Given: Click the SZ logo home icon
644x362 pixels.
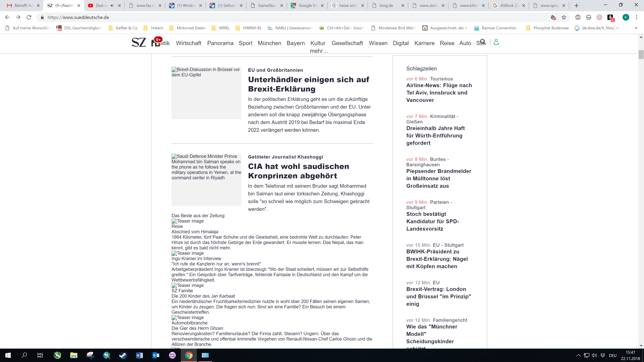Looking at the screenshot, I should [x=139, y=42].
